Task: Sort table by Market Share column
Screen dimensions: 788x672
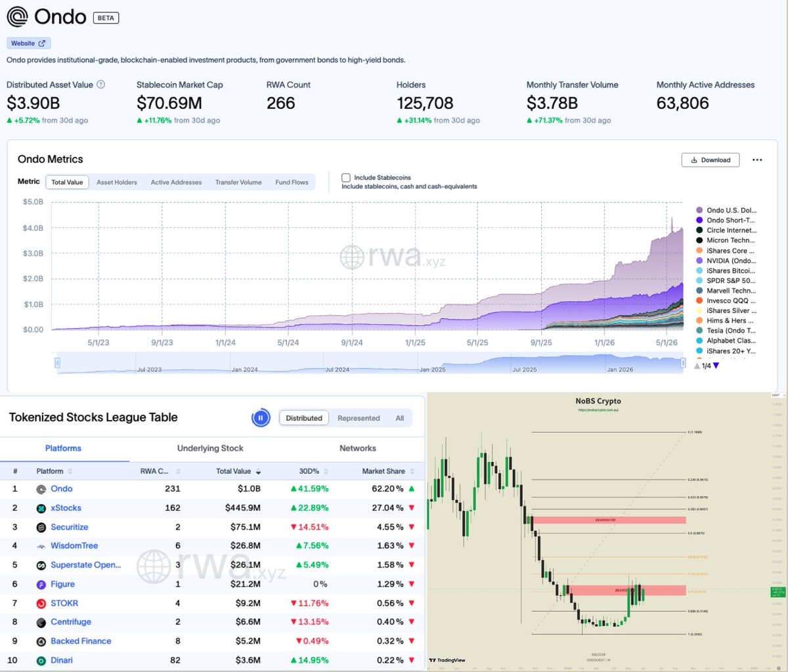Action: tap(388, 471)
